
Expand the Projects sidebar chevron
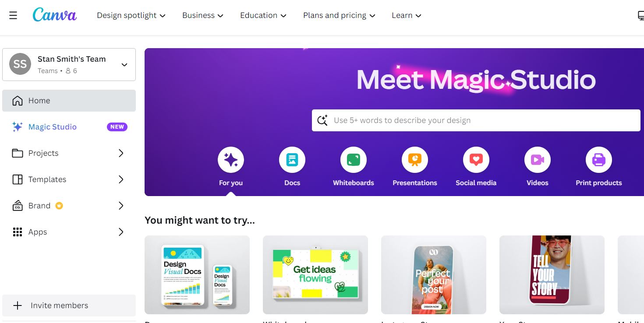121,153
